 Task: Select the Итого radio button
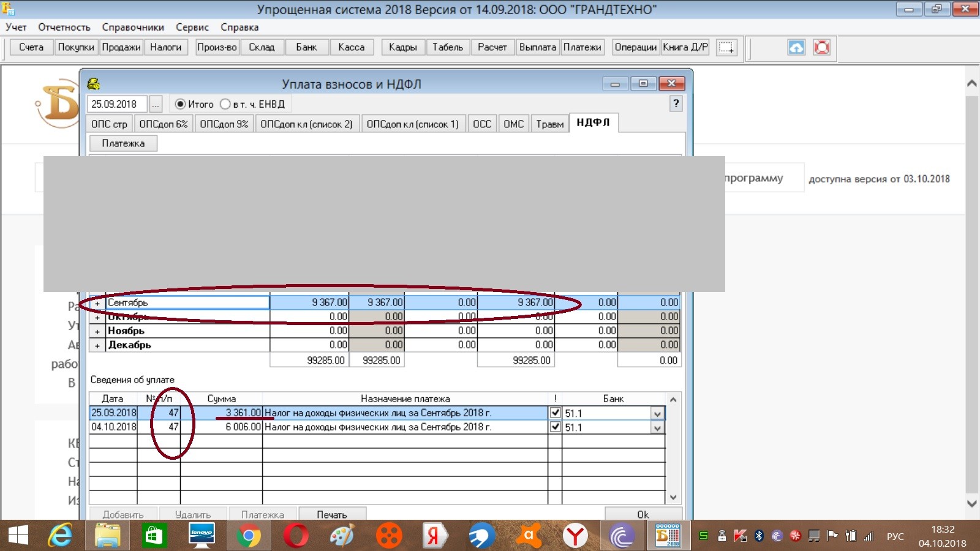click(x=180, y=104)
